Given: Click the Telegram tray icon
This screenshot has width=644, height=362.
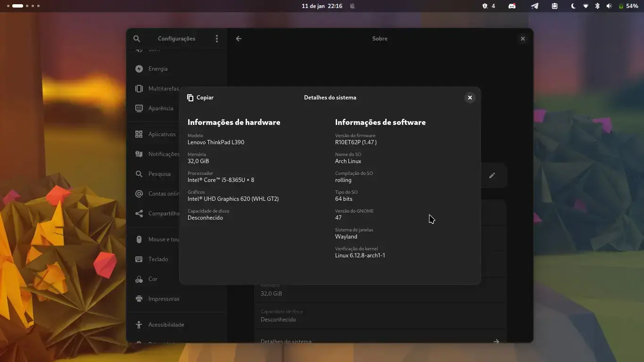Looking at the screenshot, I should tap(535, 6).
